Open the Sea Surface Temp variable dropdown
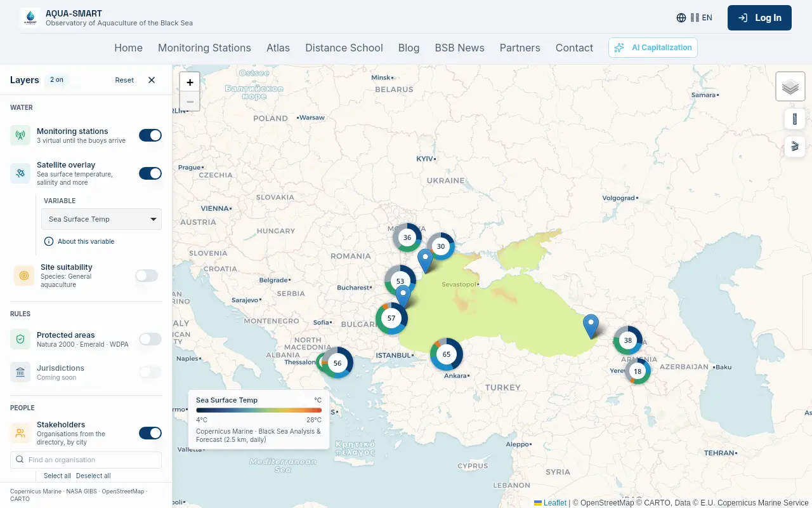Image resolution: width=812 pixels, height=508 pixels. (103, 219)
